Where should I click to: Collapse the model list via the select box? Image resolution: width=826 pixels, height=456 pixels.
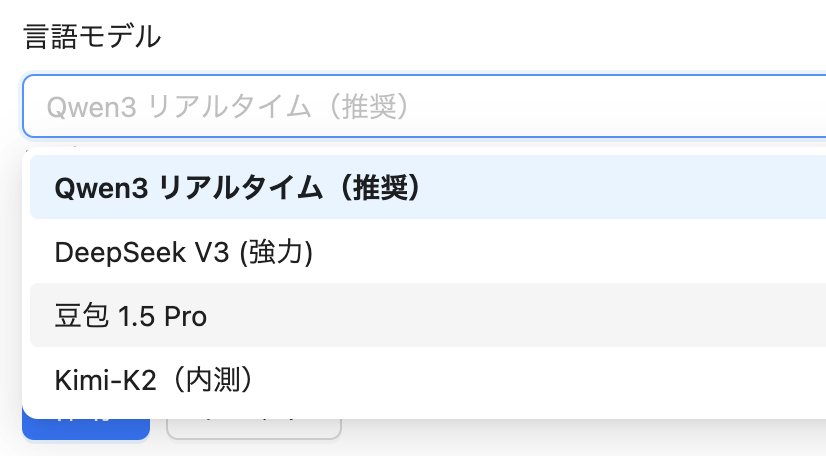click(424, 106)
